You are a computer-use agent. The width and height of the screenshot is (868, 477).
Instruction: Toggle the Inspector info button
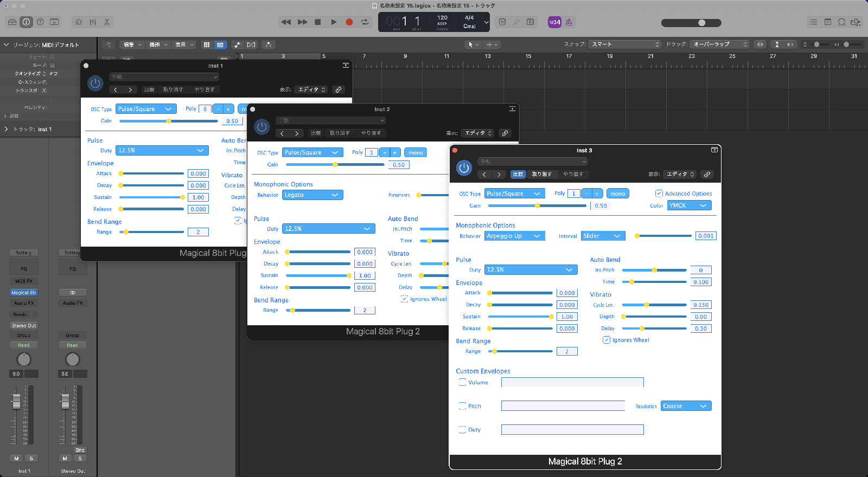coord(26,22)
